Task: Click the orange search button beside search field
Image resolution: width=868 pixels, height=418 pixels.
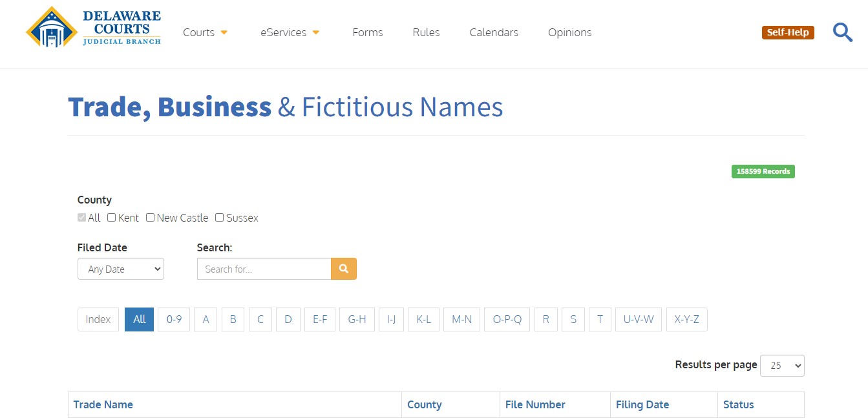Action: tap(343, 268)
